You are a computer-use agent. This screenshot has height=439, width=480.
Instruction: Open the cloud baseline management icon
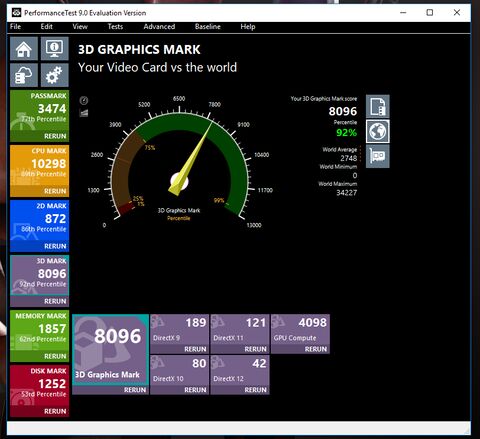pyautogui.click(x=24, y=75)
